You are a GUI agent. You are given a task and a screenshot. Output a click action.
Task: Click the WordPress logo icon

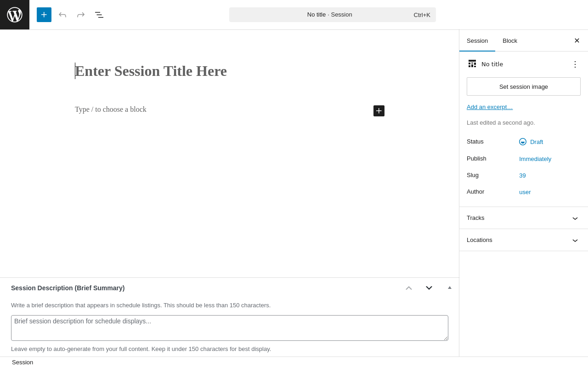point(15,15)
